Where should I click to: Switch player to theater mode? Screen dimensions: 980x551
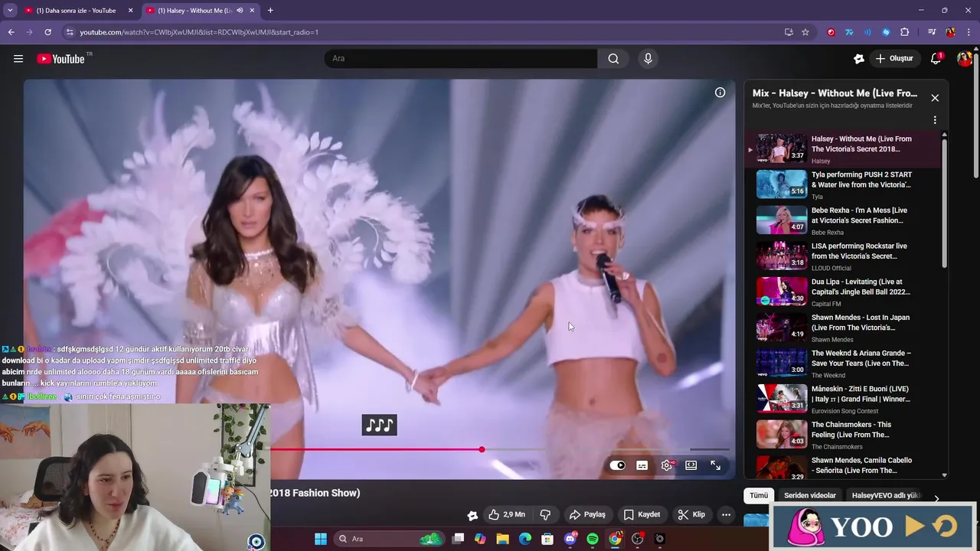coord(691,465)
